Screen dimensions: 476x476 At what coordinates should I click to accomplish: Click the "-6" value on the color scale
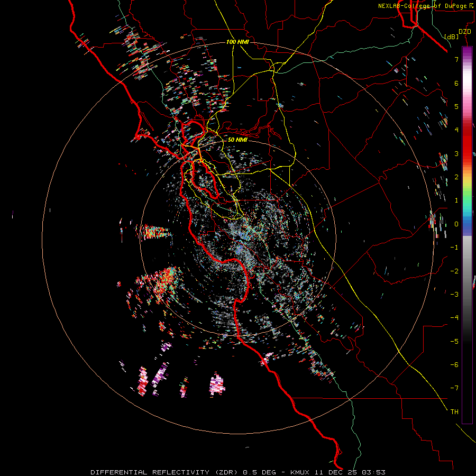pos(454,365)
